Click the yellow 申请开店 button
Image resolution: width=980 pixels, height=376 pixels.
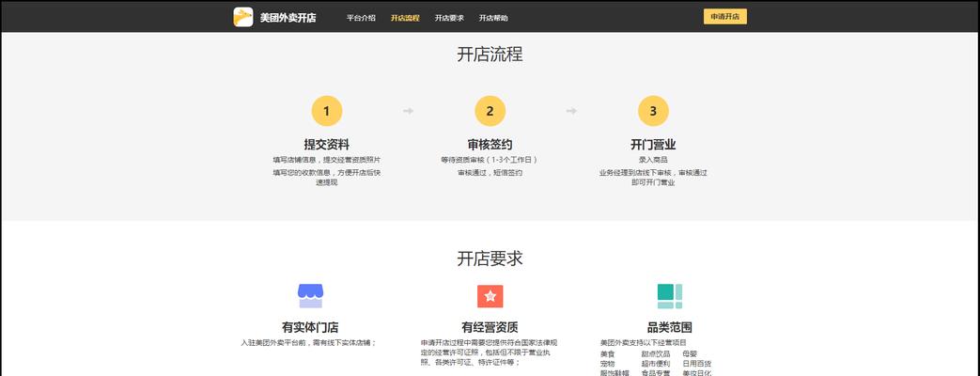[x=725, y=17]
